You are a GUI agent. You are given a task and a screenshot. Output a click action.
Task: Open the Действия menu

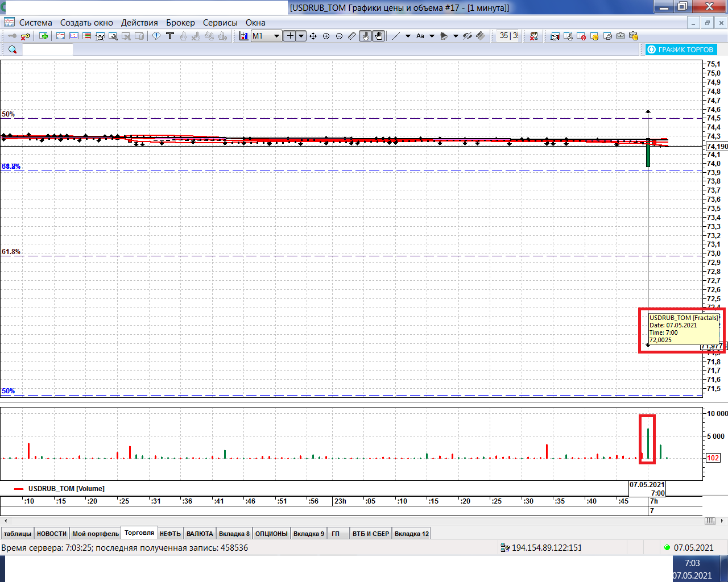coord(139,23)
